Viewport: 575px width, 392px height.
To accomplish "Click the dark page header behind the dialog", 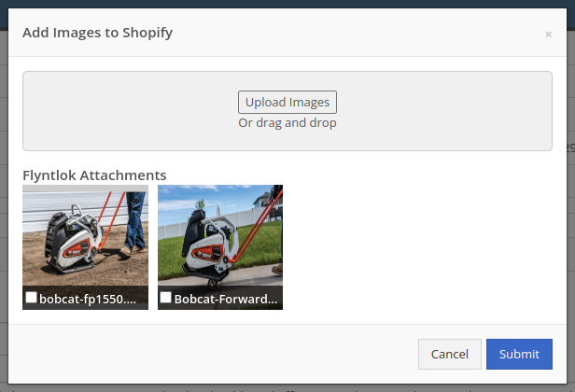I will 287,4.
